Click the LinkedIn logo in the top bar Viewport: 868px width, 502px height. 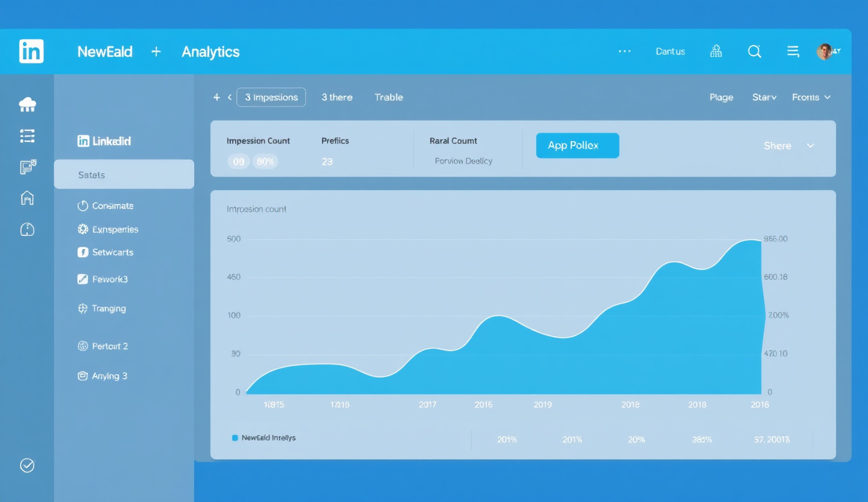31,51
